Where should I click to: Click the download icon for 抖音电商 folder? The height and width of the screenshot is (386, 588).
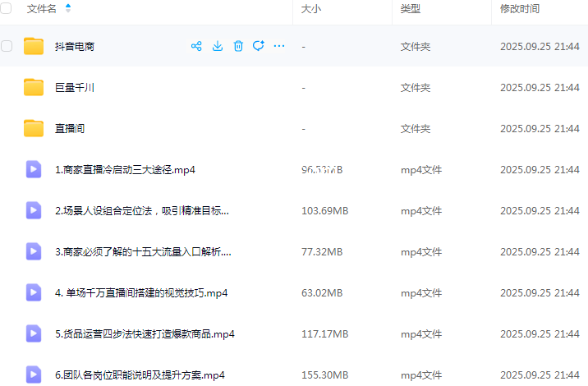point(218,46)
